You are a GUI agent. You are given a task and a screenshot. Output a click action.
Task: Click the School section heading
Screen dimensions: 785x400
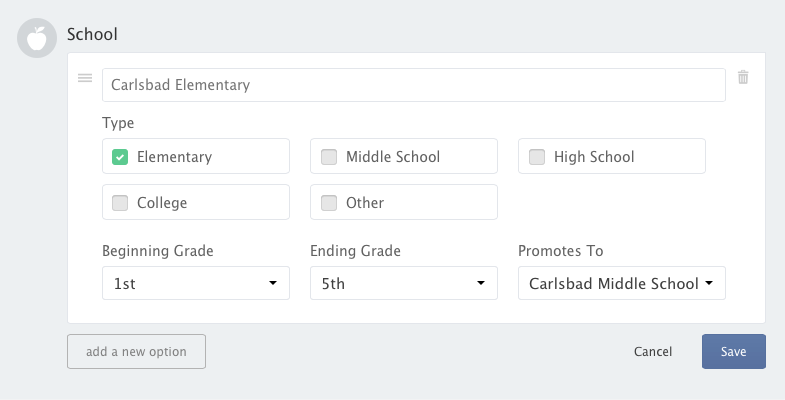point(92,35)
